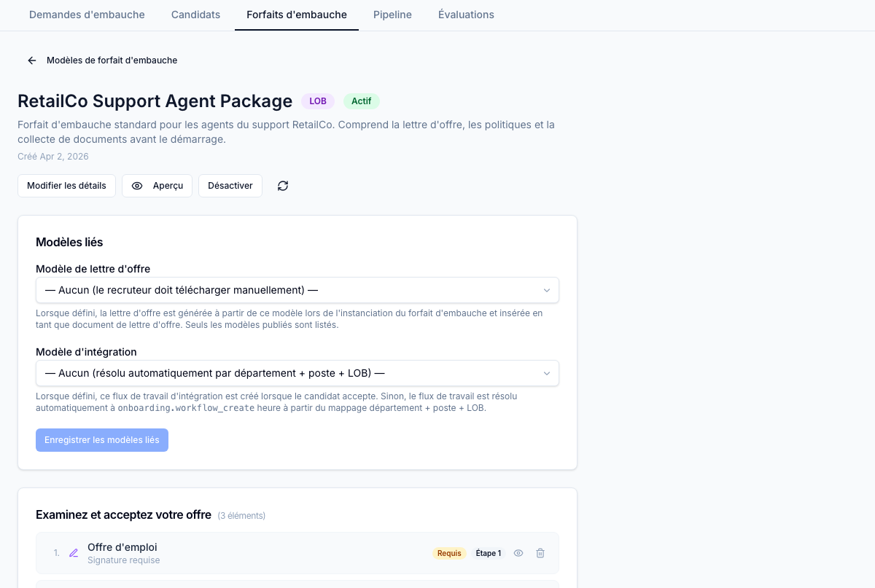
Task: Select the Forfaits d'embauche tab
Action: coord(297,15)
